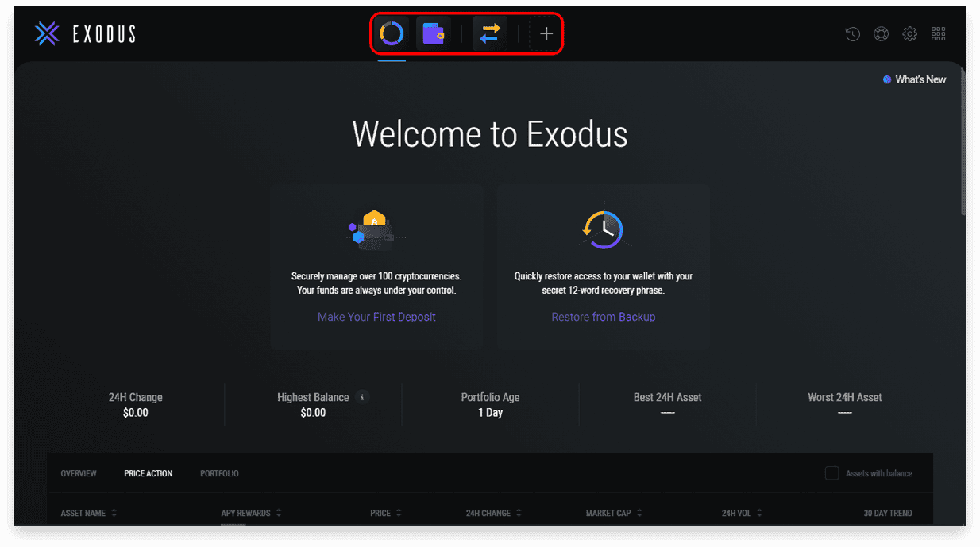Click Restore from Backup link
The image size is (980, 547).
click(604, 317)
